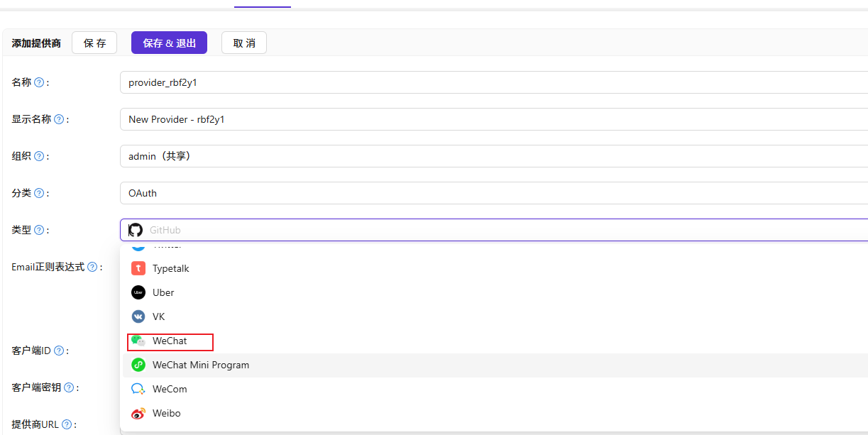Click the 保存 button
Viewport: 868px width, 435px height.
(x=94, y=43)
